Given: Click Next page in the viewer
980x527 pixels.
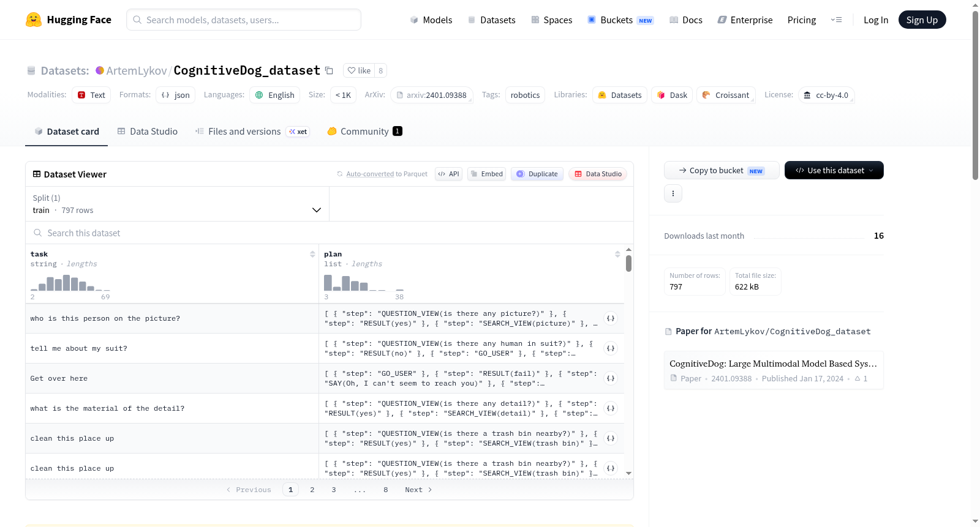Looking at the screenshot, I should (418, 490).
